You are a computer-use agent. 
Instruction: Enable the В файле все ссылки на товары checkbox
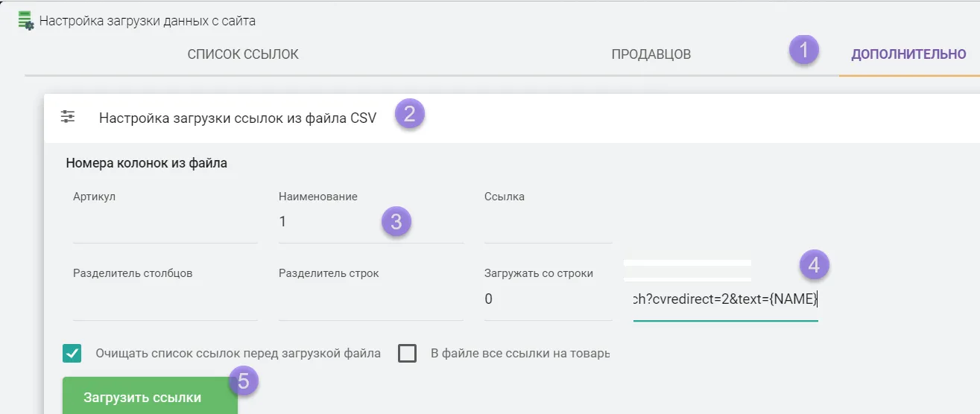tap(407, 353)
